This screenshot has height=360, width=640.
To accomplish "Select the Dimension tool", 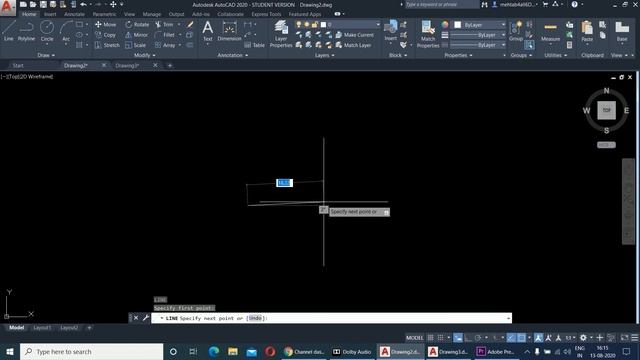I will [x=229, y=31].
